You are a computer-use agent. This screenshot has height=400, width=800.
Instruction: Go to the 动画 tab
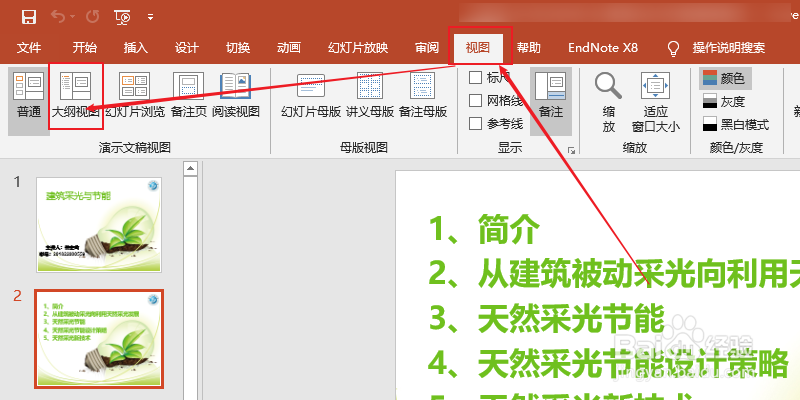click(x=289, y=48)
